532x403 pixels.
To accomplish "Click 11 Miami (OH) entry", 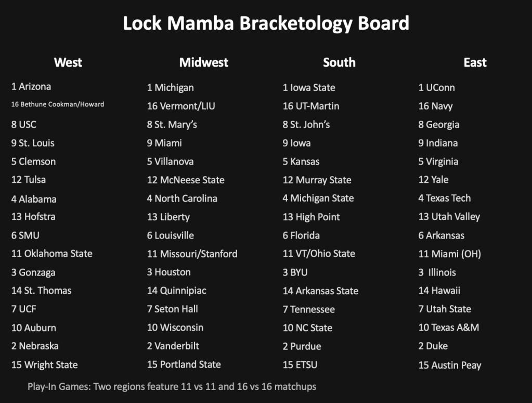I will point(449,254).
